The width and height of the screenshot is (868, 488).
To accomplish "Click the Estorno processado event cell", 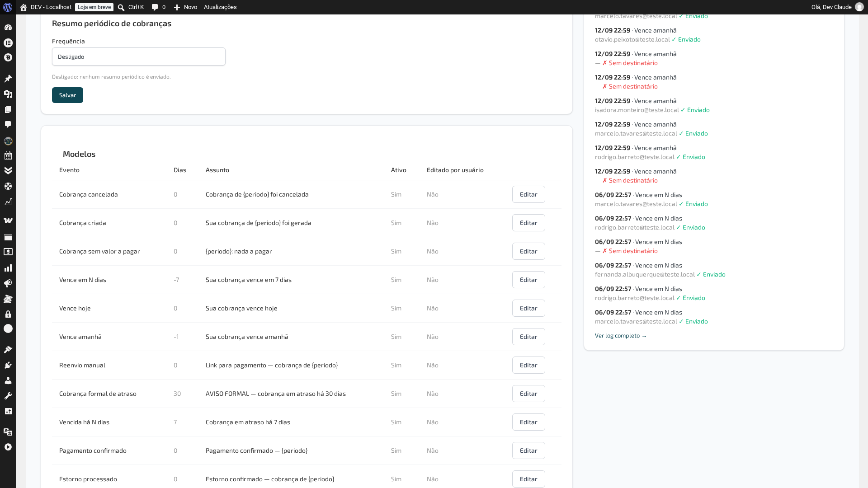I will click(x=88, y=479).
